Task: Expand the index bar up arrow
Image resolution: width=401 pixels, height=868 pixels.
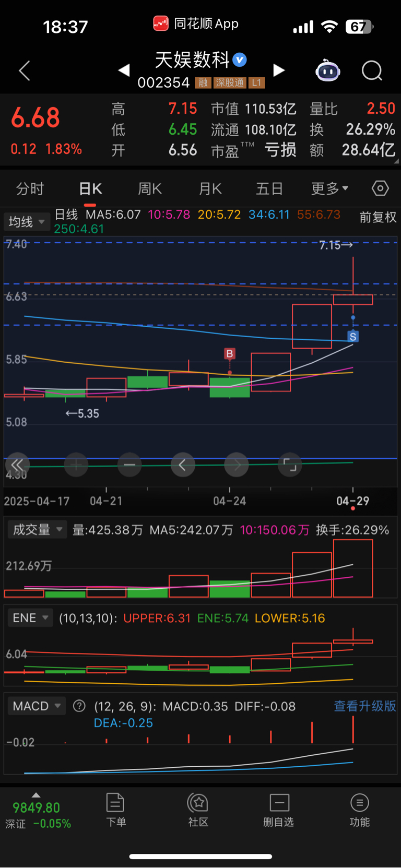Action: point(36,795)
